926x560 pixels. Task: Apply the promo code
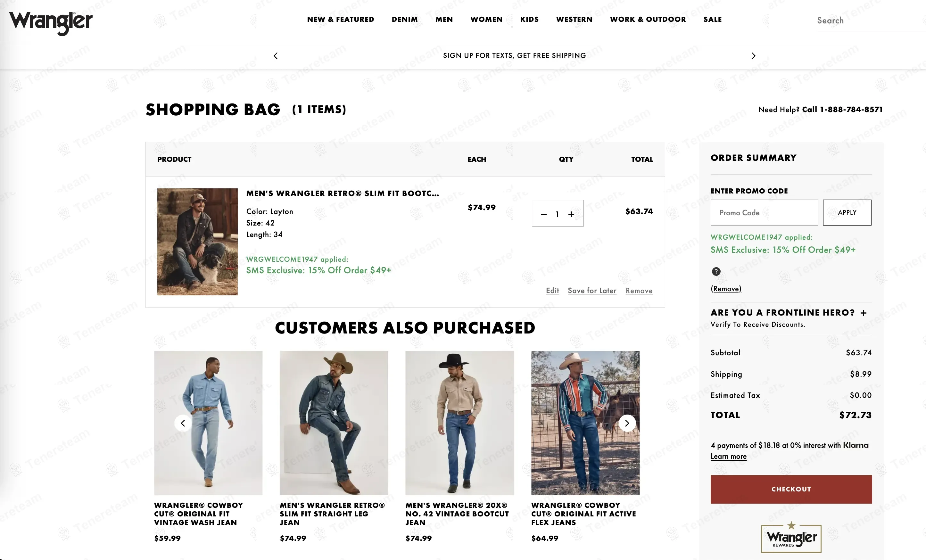pos(847,212)
